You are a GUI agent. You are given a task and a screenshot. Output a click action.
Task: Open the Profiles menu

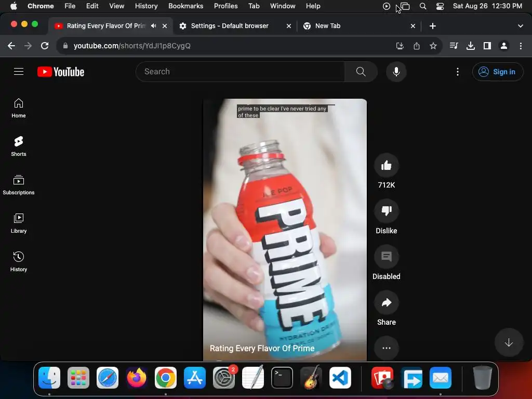(225, 6)
